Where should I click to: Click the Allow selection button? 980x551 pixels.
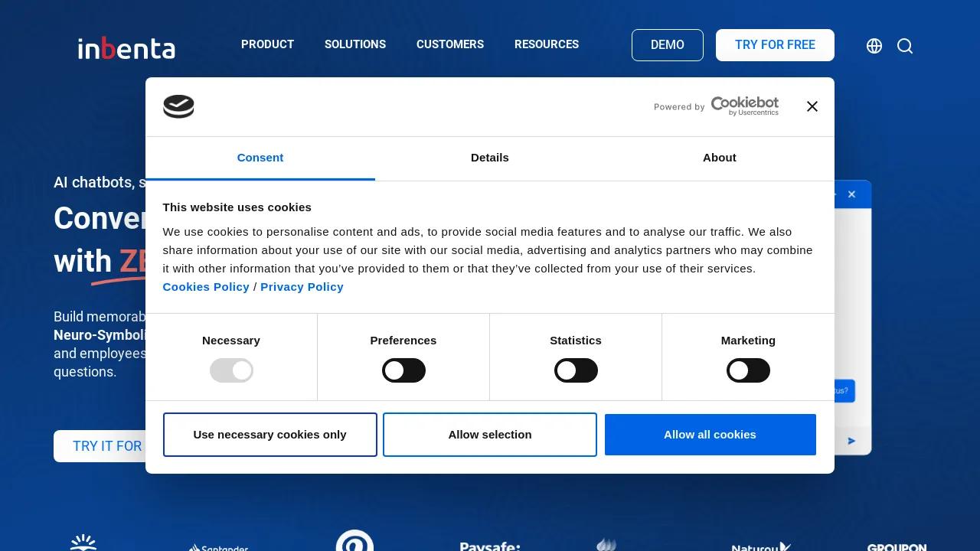click(490, 435)
